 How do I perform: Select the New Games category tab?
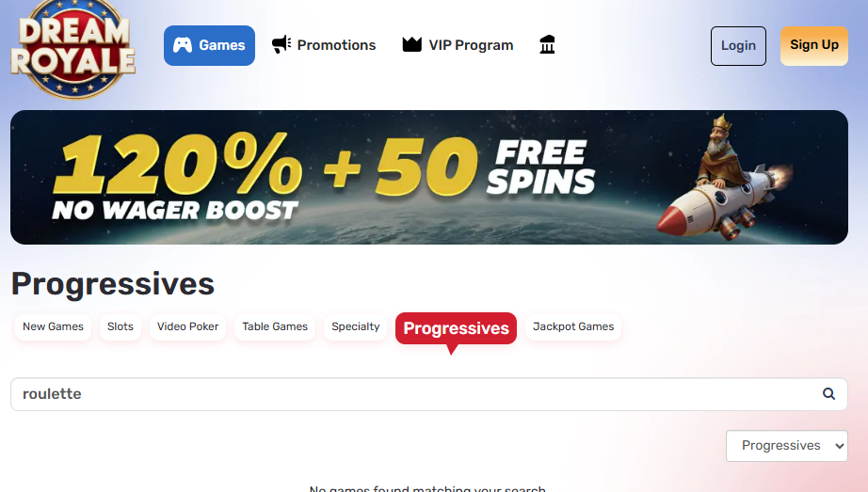click(53, 326)
